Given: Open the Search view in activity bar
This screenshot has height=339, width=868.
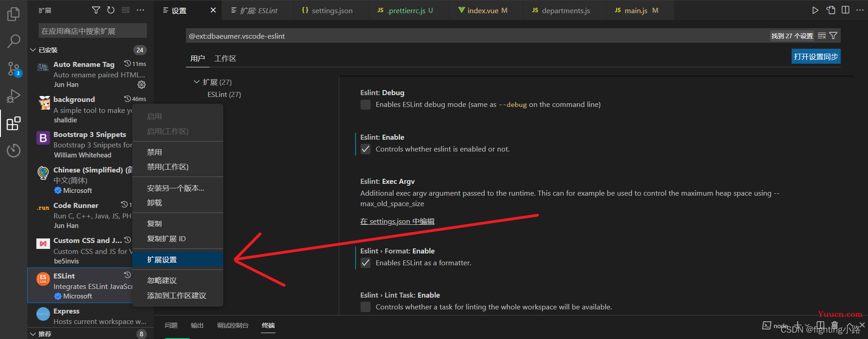Looking at the screenshot, I should click(14, 41).
